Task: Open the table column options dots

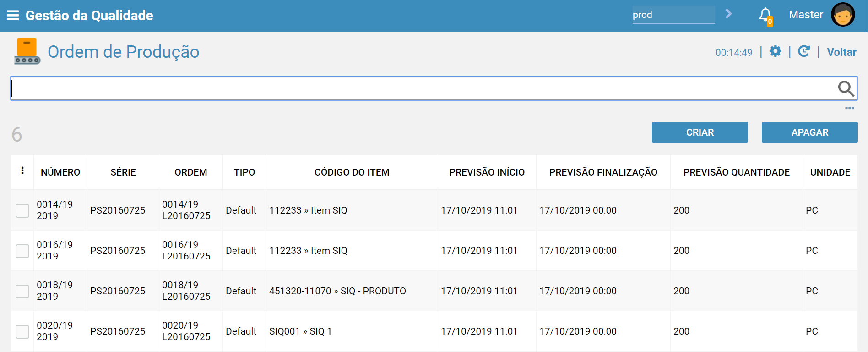Action: click(22, 170)
